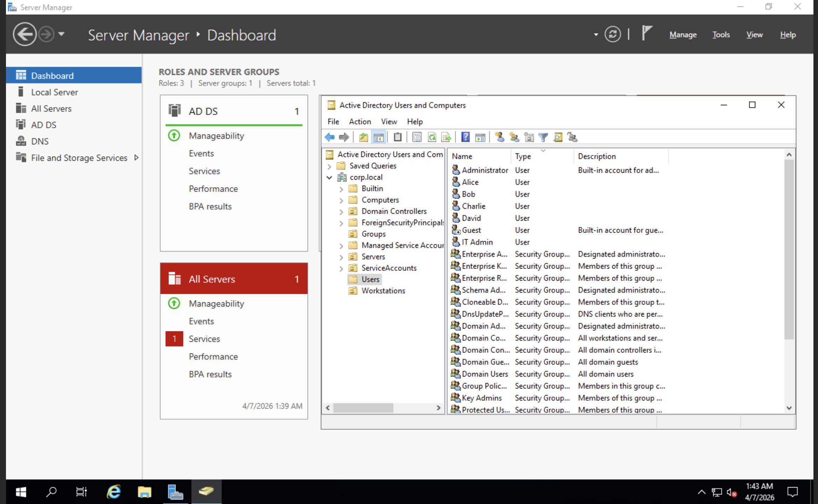
Task: Open the Find objects in Active Directory tool
Action: click(x=557, y=137)
